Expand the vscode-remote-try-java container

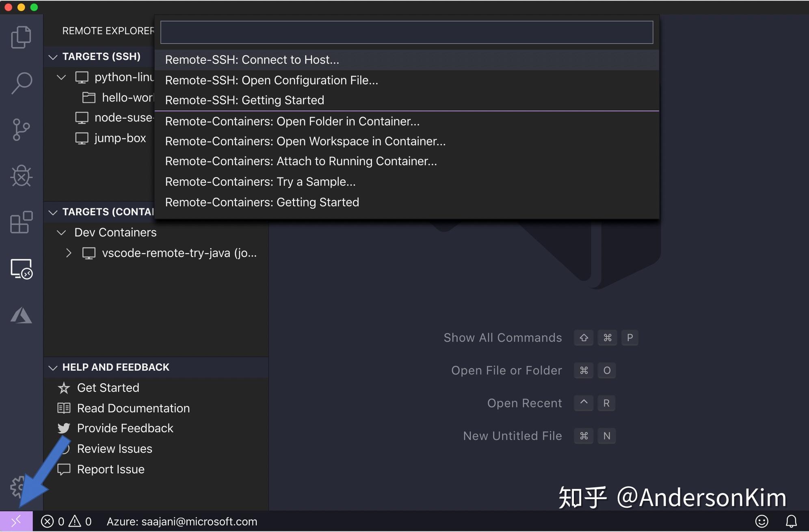[68, 253]
